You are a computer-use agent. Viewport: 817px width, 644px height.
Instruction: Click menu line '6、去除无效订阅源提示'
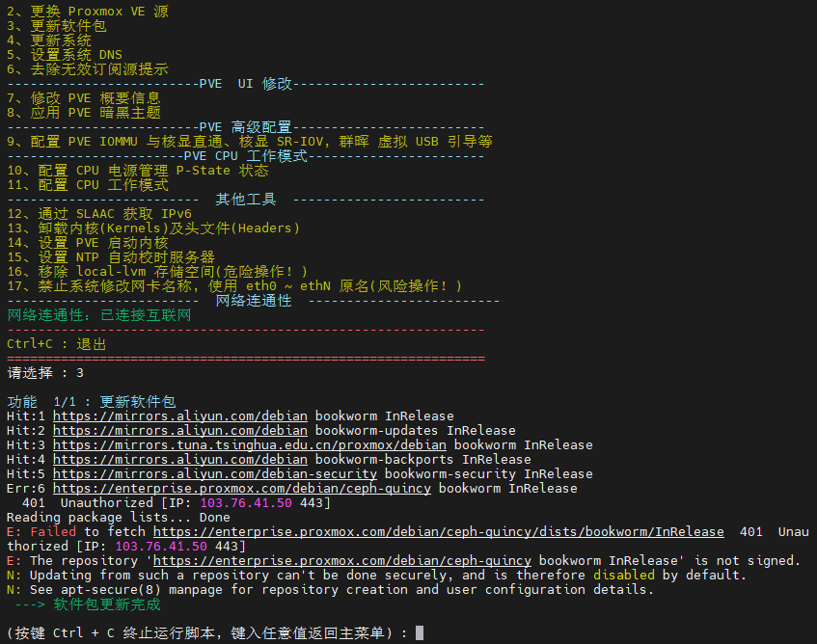tap(88, 69)
